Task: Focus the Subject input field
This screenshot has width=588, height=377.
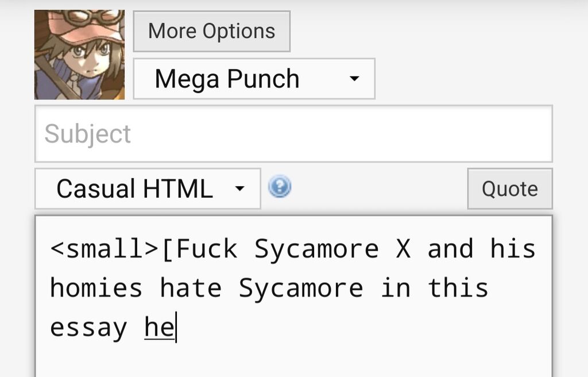Action: pos(293,134)
